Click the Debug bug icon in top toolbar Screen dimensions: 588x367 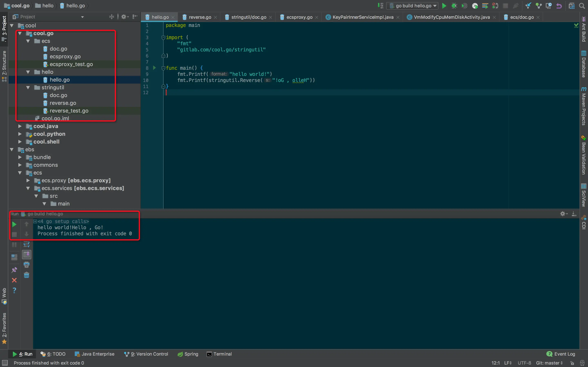coord(454,6)
